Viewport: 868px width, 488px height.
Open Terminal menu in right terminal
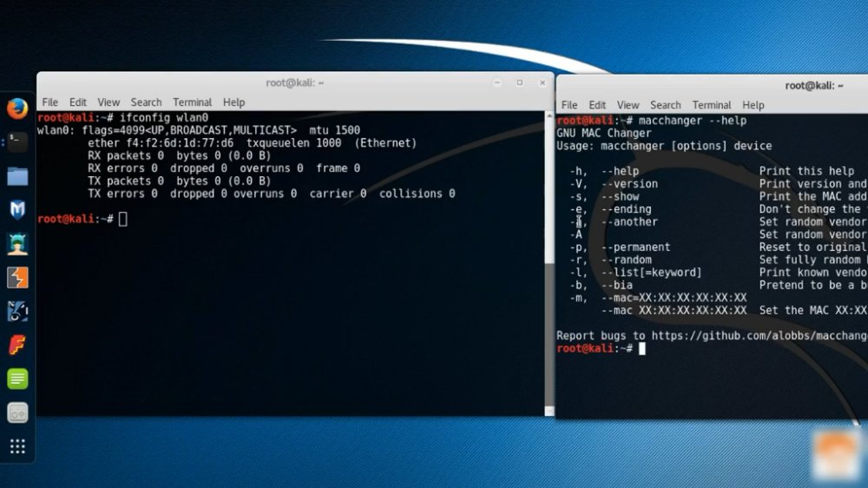[x=712, y=105]
